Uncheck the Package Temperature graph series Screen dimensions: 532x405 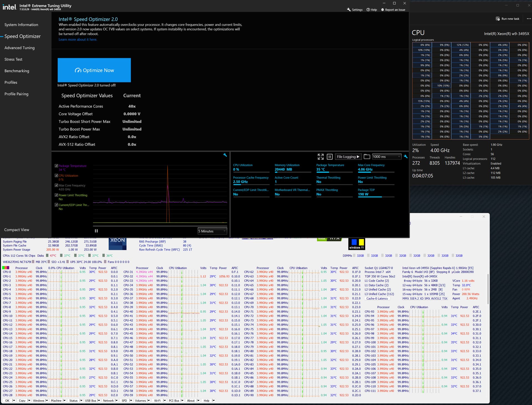click(x=56, y=166)
